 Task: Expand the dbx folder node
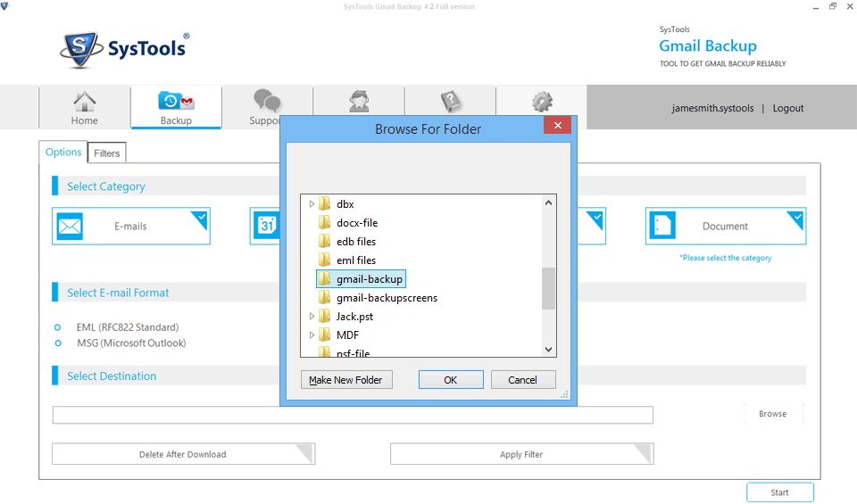click(x=312, y=204)
